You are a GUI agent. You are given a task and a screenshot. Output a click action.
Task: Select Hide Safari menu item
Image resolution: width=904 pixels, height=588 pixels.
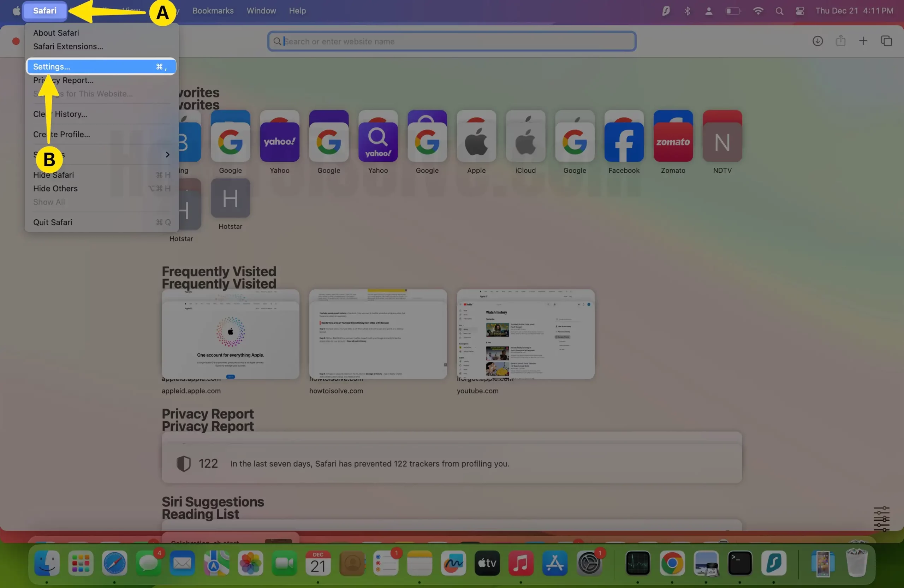tap(54, 175)
